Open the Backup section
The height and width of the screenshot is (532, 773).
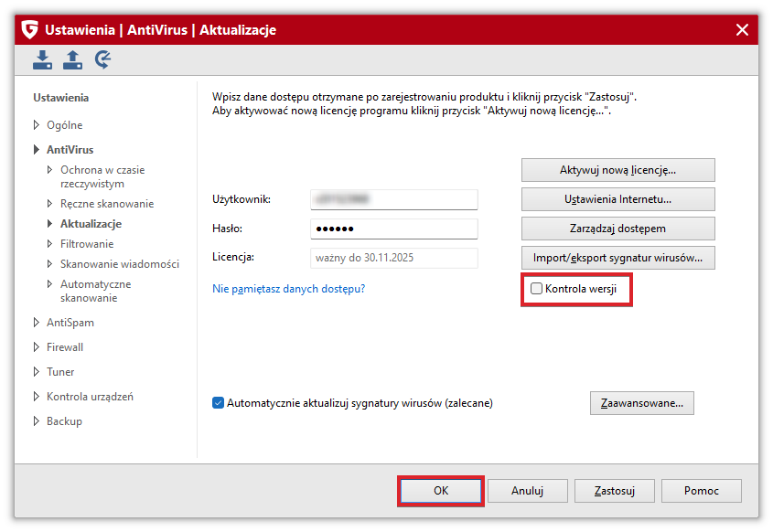click(x=65, y=421)
